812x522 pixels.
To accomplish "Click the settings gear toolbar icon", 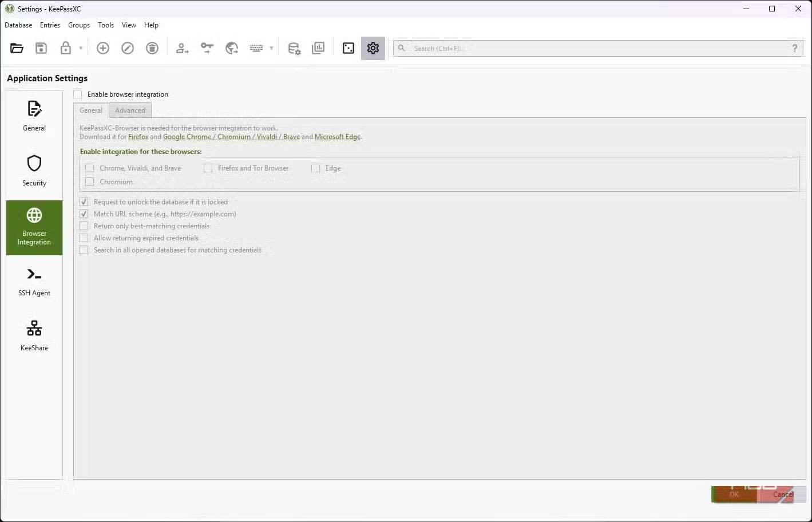I will click(373, 49).
